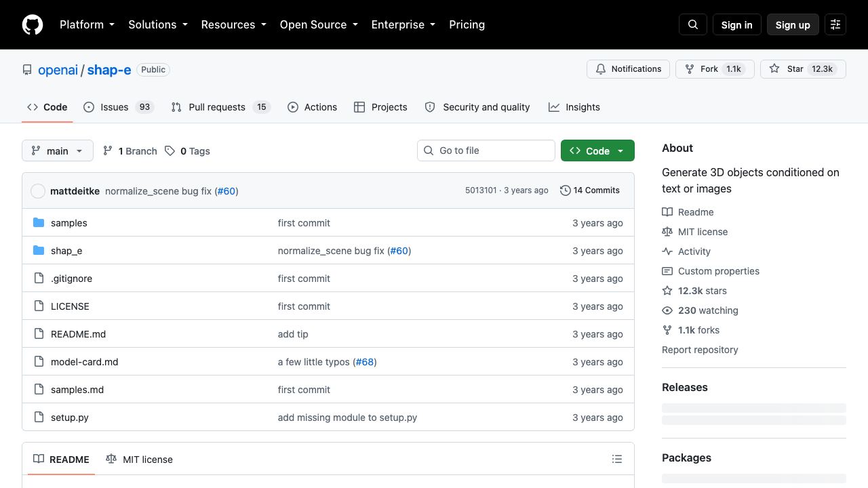The height and width of the screenshot is (488, 868).
Task: Open the main branch selector dropdown
Action: point(58,150)
